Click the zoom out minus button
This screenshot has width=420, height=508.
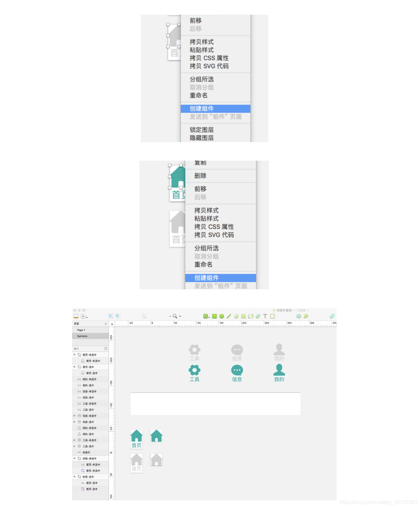tap(170, 316)
